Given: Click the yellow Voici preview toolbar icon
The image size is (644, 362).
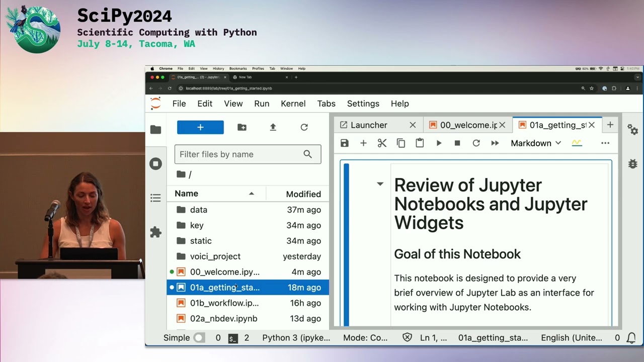Looking at the screenshot, I should (577, 143).
